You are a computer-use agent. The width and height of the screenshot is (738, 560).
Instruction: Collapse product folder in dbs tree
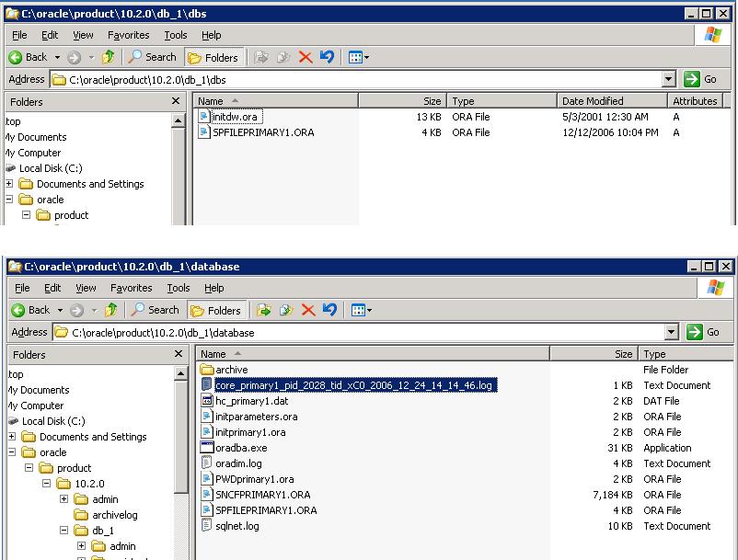[27, 215]
